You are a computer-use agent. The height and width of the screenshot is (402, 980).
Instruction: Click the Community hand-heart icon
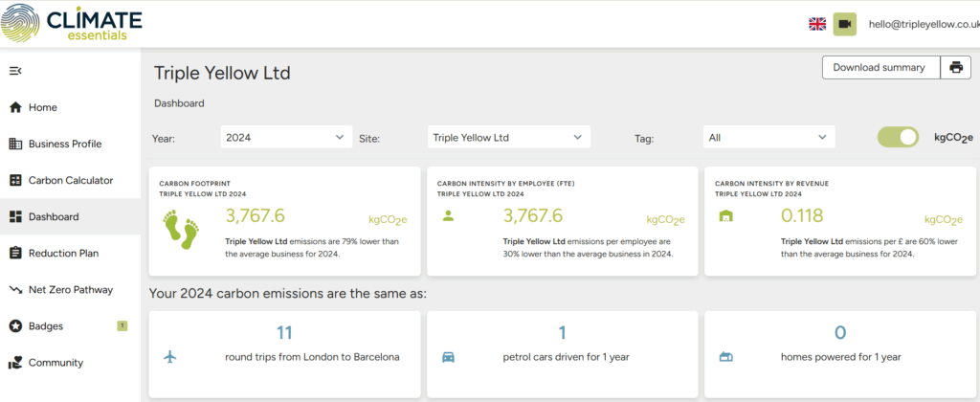15,363
